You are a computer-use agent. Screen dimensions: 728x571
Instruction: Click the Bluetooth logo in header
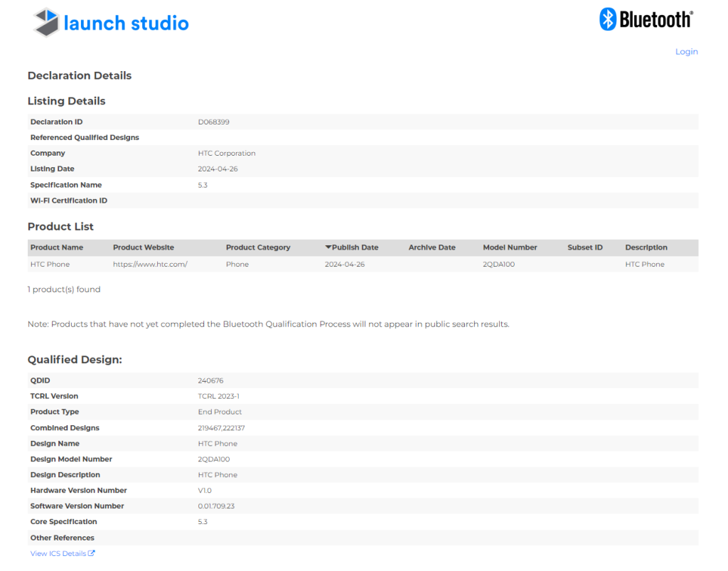click(x=646, y=19)
